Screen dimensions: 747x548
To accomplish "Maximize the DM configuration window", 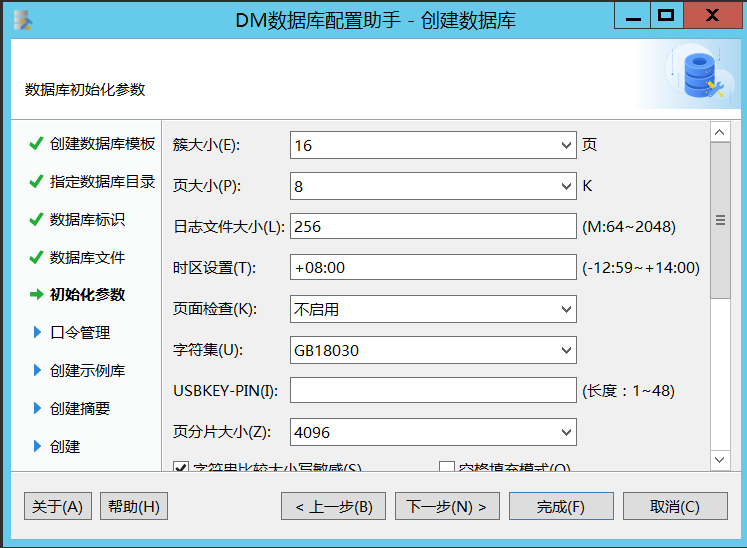I will point(666,16).
